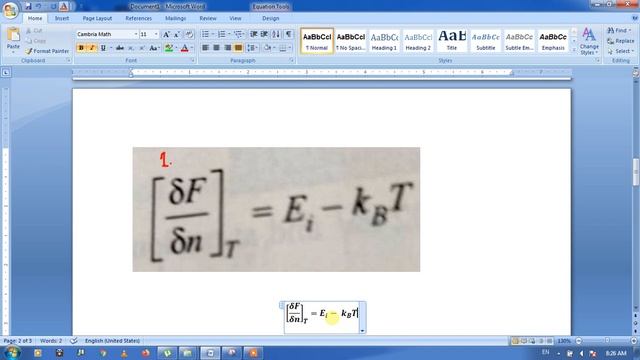
Task: Switch to the Insert tab
Action: [62, 18]
